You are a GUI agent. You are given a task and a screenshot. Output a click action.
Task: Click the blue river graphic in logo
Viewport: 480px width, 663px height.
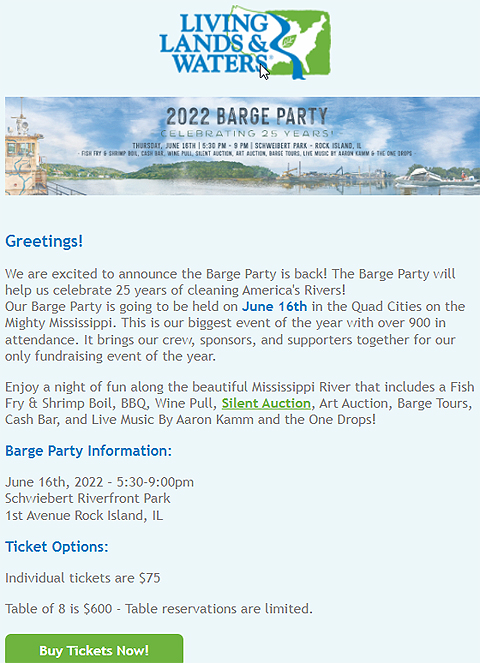click(288, 47)
